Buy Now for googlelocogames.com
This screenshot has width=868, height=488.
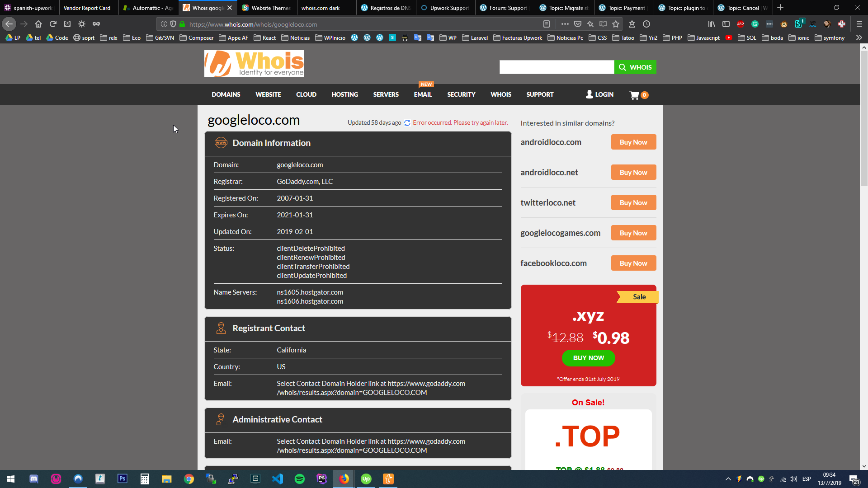(x=633, y=233)
